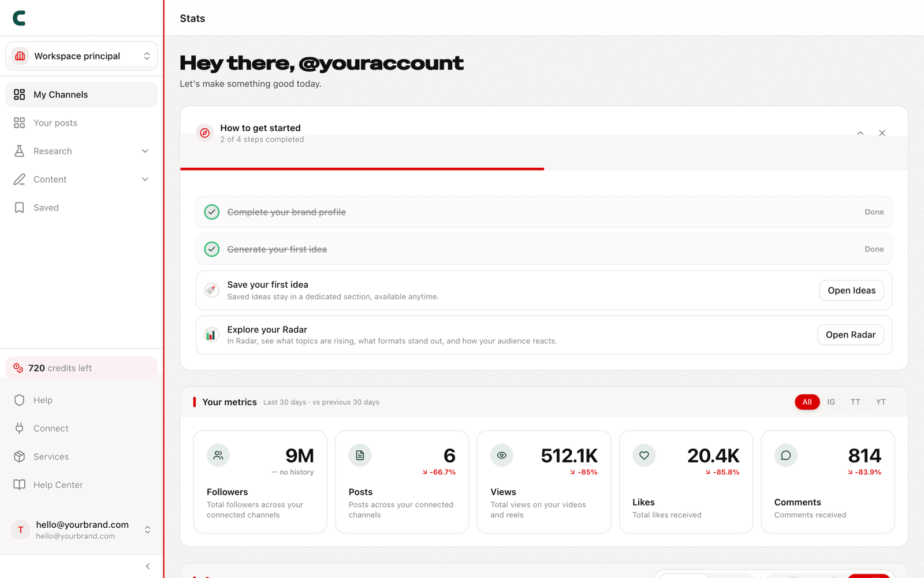The image size is (924, 578).
Task: Click the Open Radar button
Action: pyautogui.click(x=851, y=335)
